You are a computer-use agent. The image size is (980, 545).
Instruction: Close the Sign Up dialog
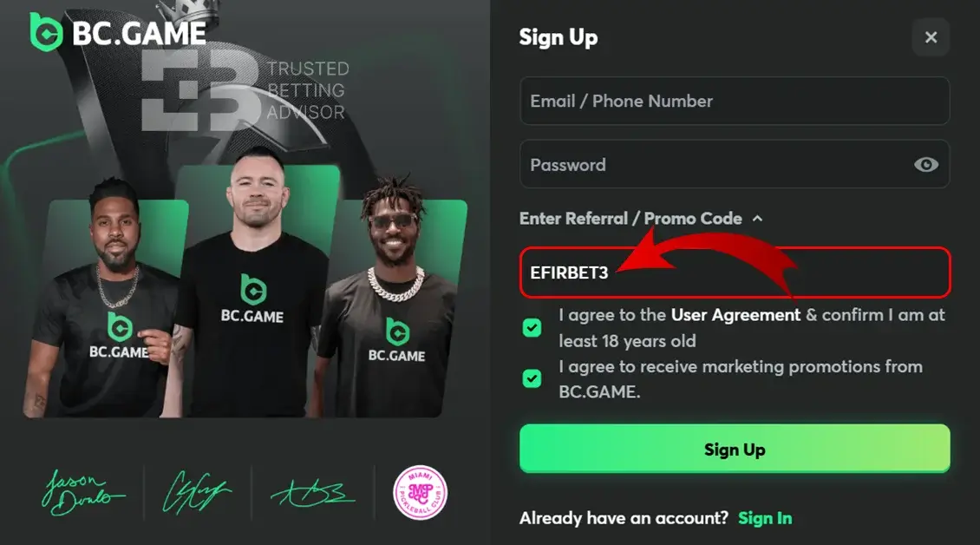click(931, 37)
